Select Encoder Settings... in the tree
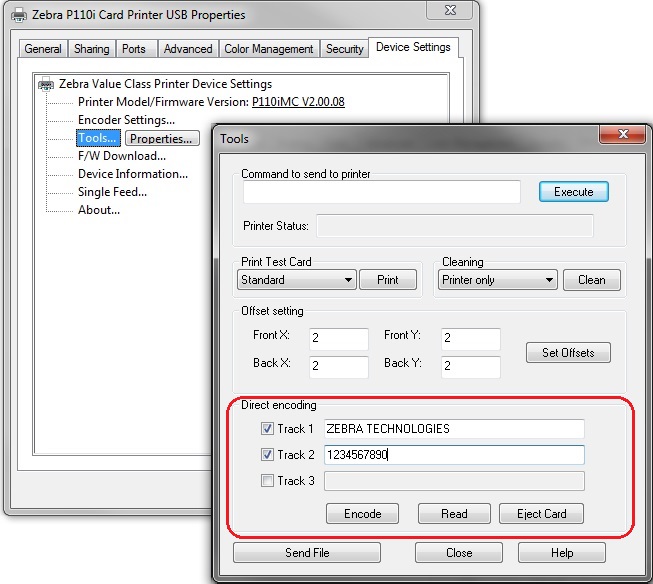This screenshot has width=653, height=584. (126, 120)
